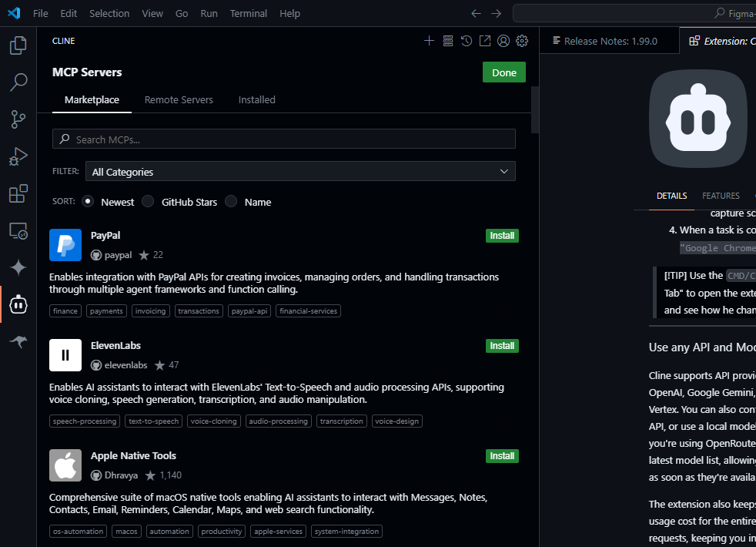Switch to the Remote Servers tab
Viewport: 756px width, 547px height.
tap(179, 100)
